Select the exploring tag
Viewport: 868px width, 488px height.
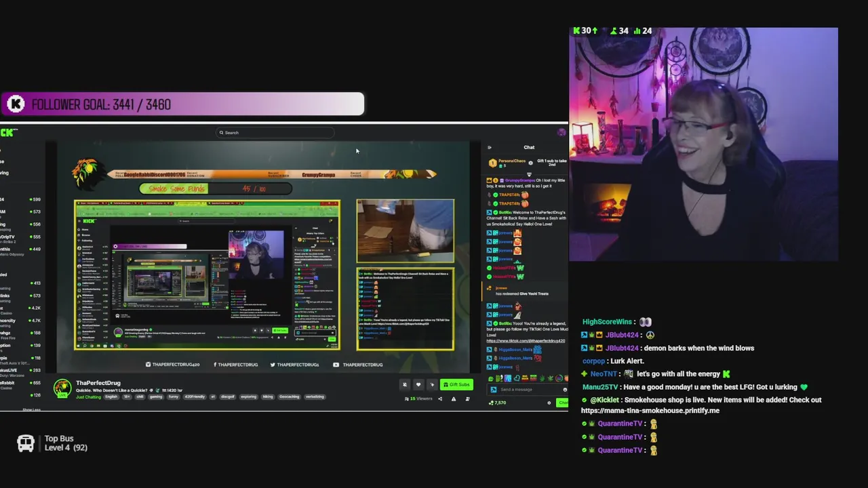(248, 397)
